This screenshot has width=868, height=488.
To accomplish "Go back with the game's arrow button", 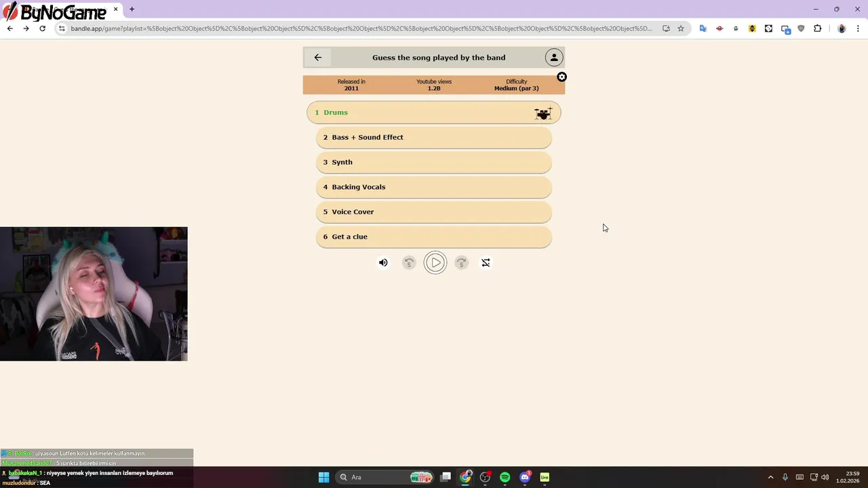I will (x=318, y=58).
